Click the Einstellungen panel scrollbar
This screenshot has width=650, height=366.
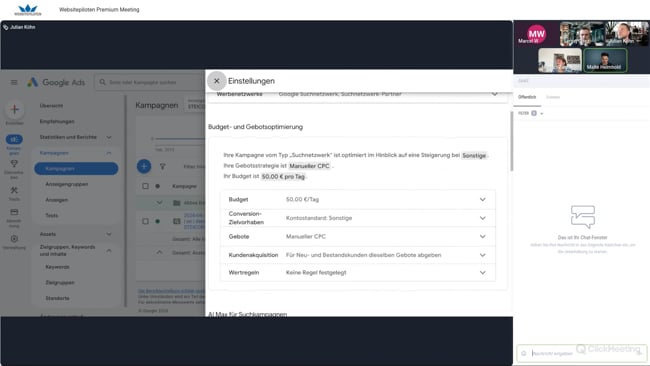click(x=512, y=141)
